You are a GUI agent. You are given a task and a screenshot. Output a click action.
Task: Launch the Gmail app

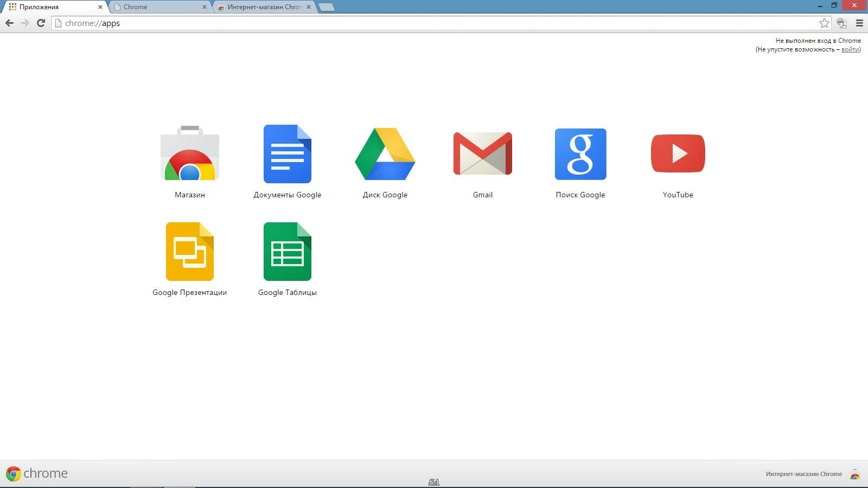tap(483, 153)
